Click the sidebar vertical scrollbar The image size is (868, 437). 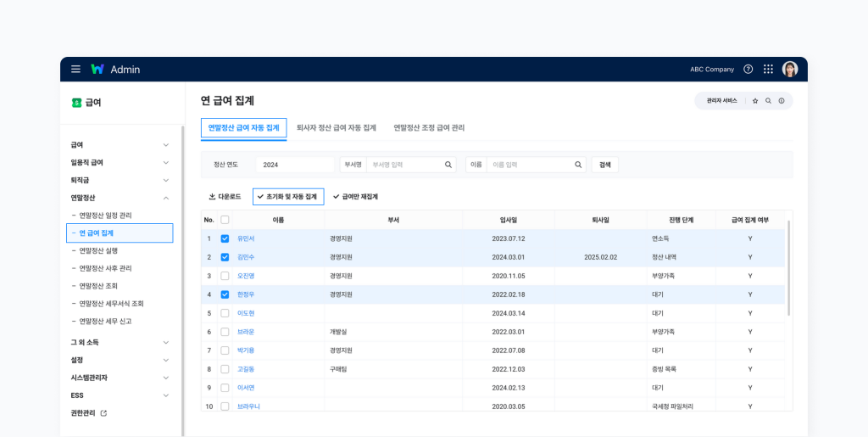click(182, 280)
